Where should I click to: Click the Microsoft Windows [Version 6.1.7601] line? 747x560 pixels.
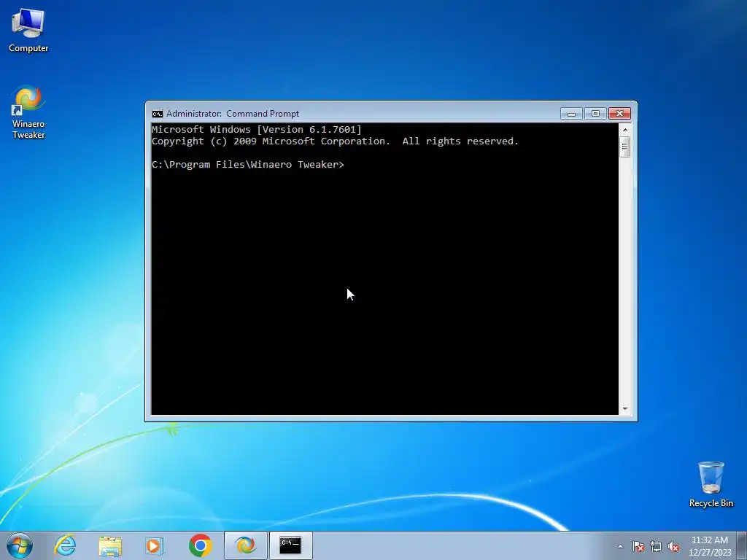tap(256, 130)
